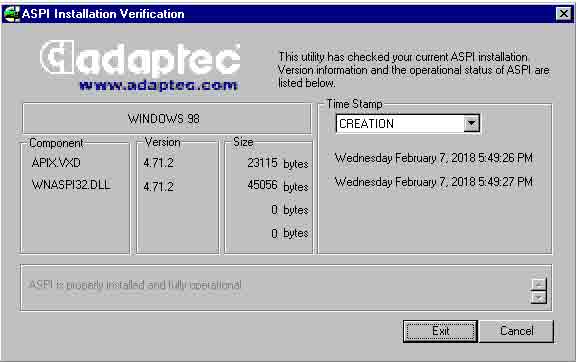Click the Version group label
Image resolution: width=576 pixels, height=362 pixels.
tap(162, 142)
